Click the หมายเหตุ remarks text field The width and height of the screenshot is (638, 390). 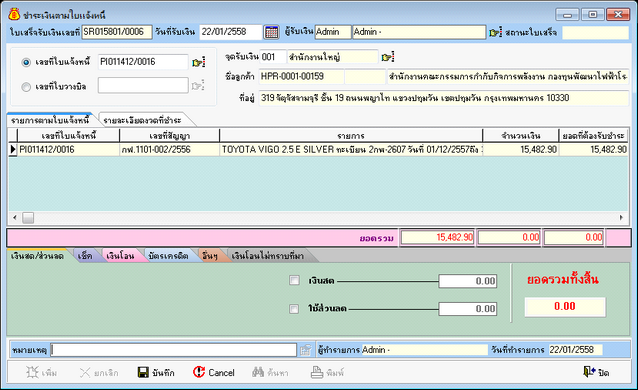(x=174, y=350)
